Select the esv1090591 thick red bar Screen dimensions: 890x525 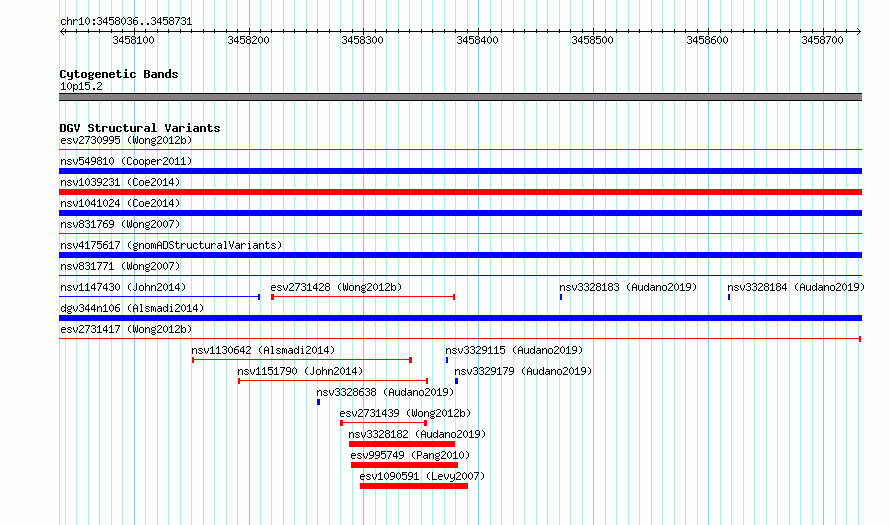[414, 486]
